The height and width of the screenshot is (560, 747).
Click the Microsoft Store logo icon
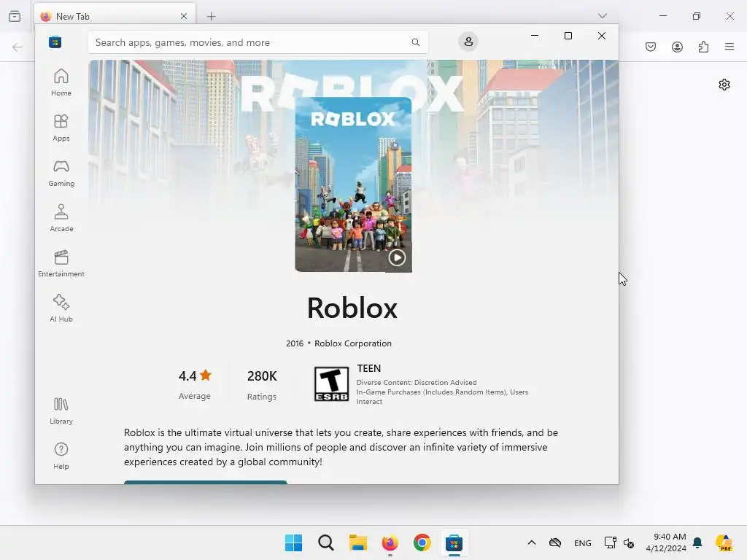point(55,42)
